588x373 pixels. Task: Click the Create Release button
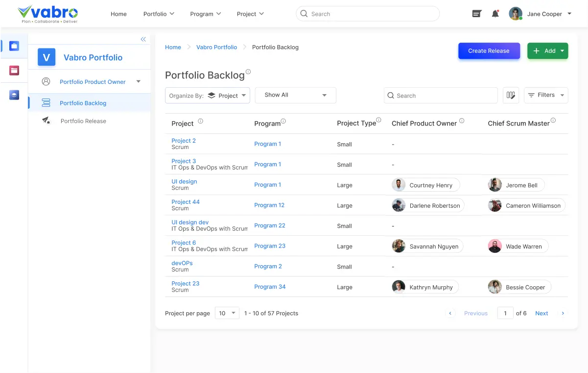(x=489, y=51)
